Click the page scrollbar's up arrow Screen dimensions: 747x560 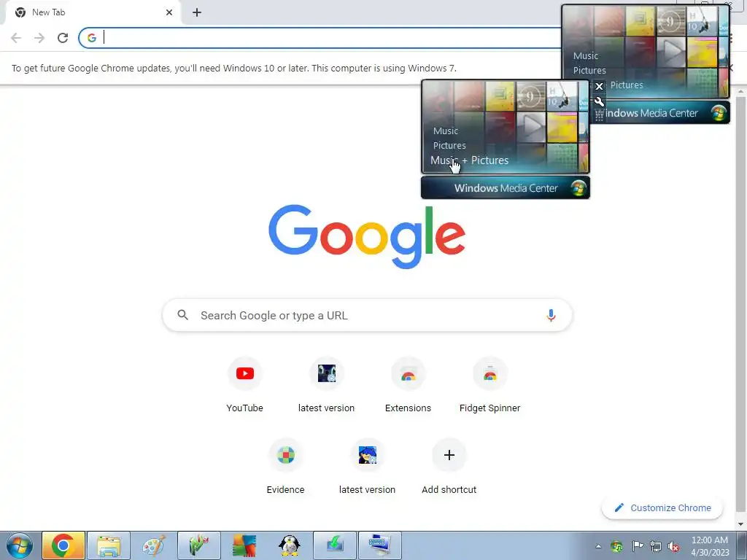(741, 91)
